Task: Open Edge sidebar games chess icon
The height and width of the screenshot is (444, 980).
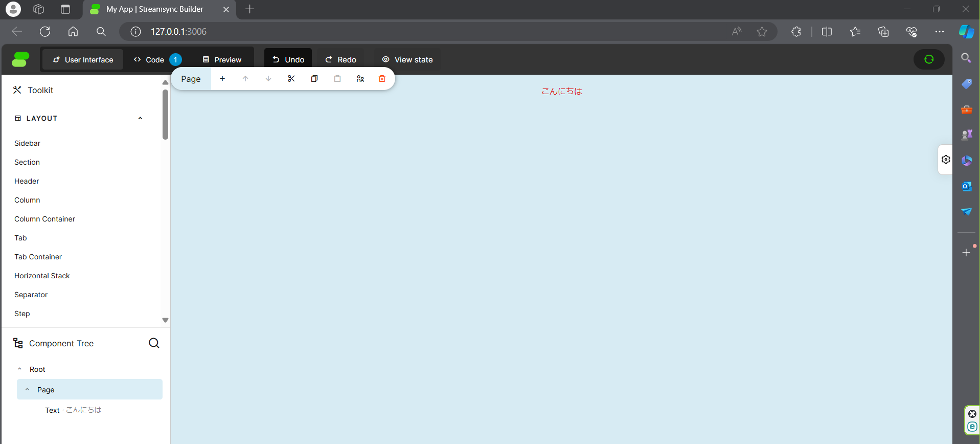Action: click(966, 135)
